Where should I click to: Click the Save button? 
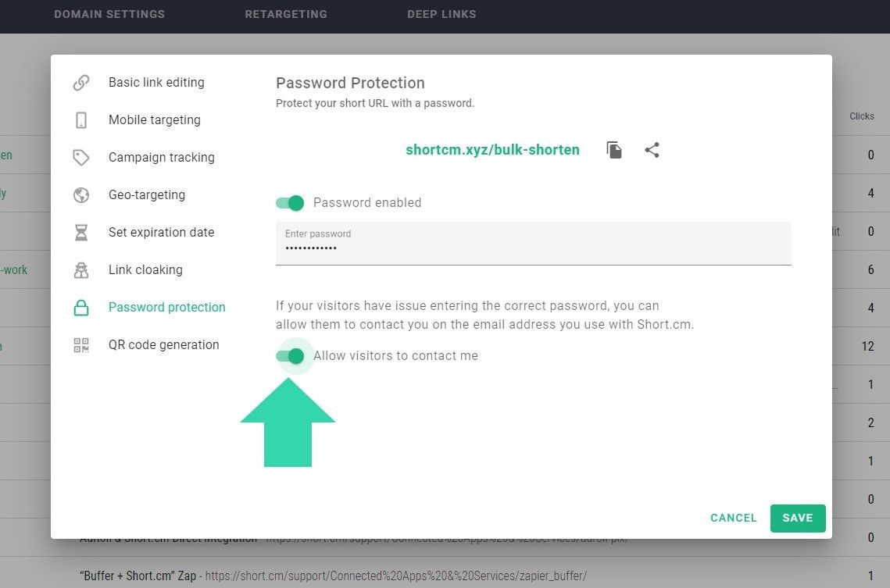(x=798, y=518)
